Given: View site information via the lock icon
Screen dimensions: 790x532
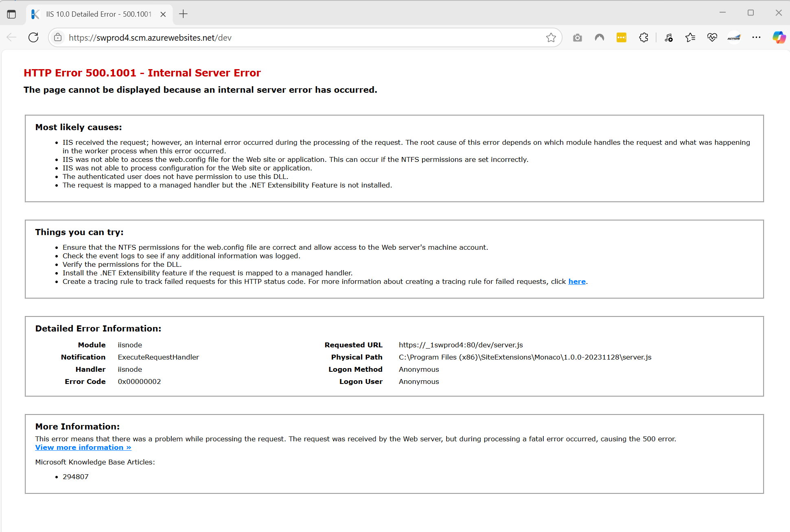Looking at the screenshot, I should 58,37.
